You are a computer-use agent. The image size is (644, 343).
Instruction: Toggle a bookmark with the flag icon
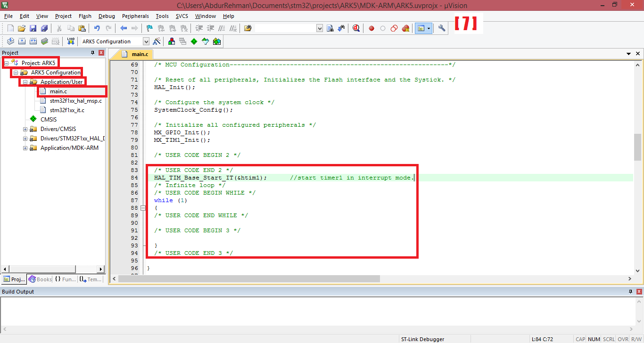point(149,28)
